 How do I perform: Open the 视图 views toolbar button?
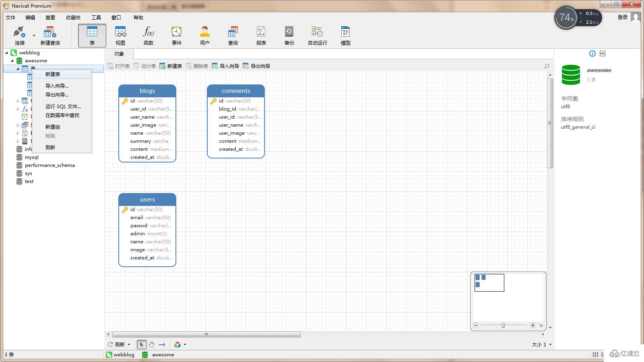pos(120,35)
